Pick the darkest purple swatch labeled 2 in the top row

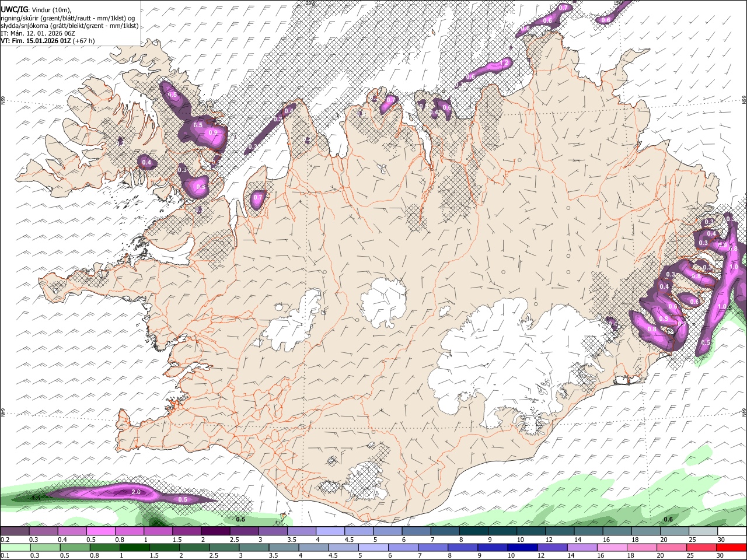tap(215, 531)
